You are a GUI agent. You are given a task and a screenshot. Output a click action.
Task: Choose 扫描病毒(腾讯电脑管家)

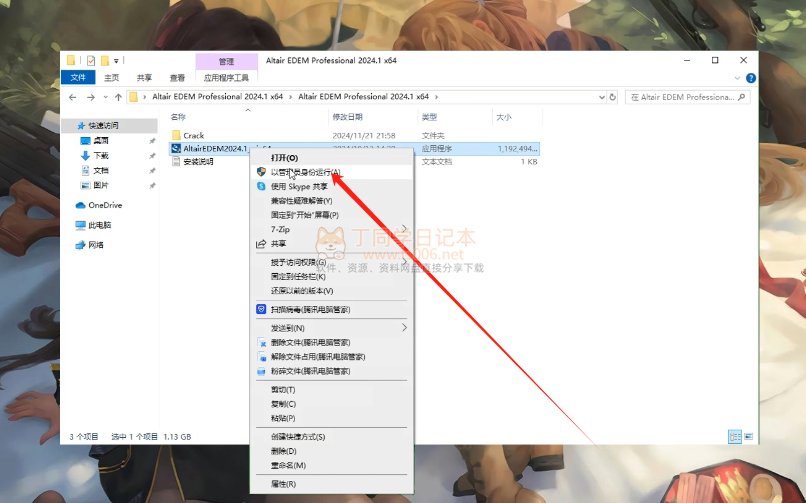[332, 309]
